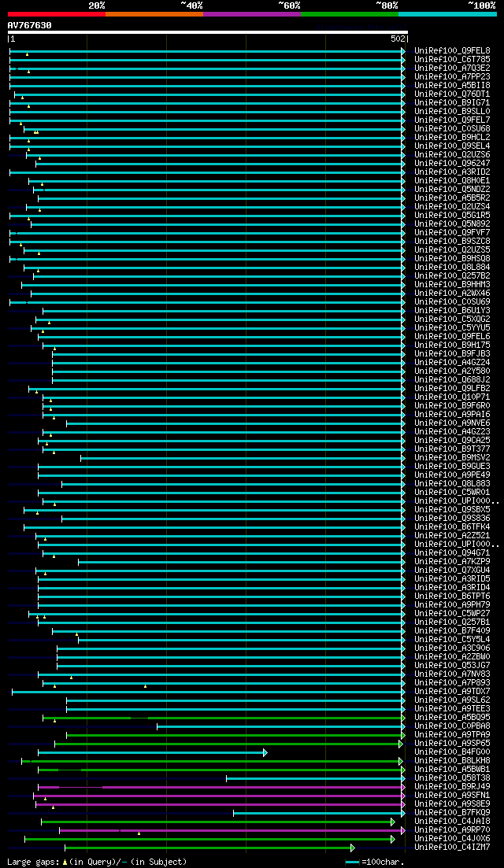This screenshot has height=868, width=504.
Task: Click the green alignment bar for UniRef100_C4IZM7
Action: [210, 848]
